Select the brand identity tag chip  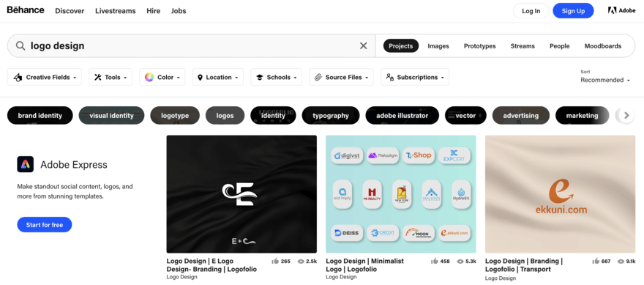[x=40, y=116]
